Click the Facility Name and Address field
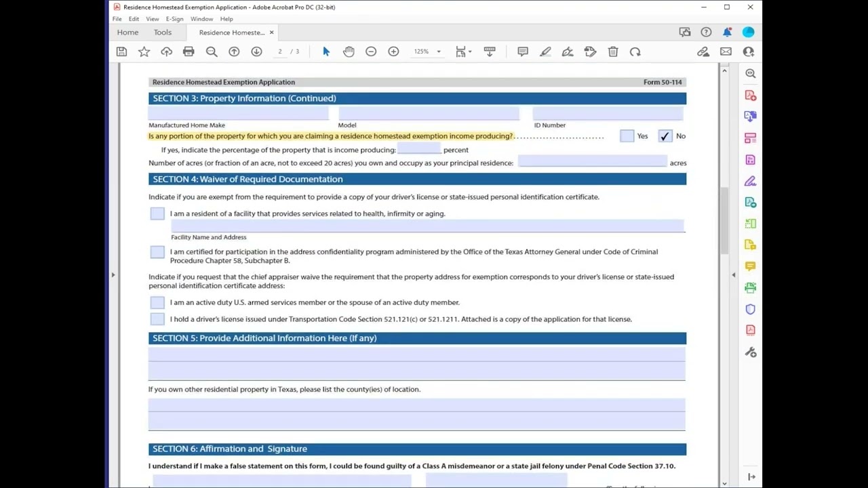Image resolution: width=868 pixels, height=488 pixels. (x=428, y=226)
